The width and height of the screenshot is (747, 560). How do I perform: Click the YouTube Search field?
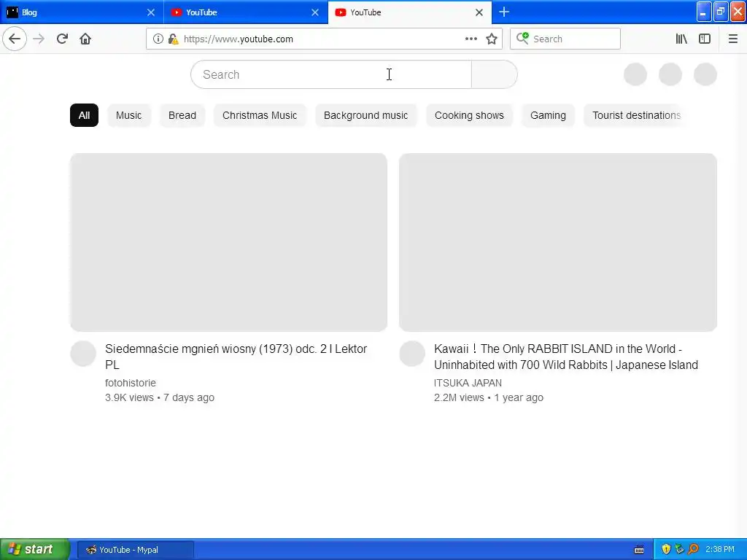point(331,74)
